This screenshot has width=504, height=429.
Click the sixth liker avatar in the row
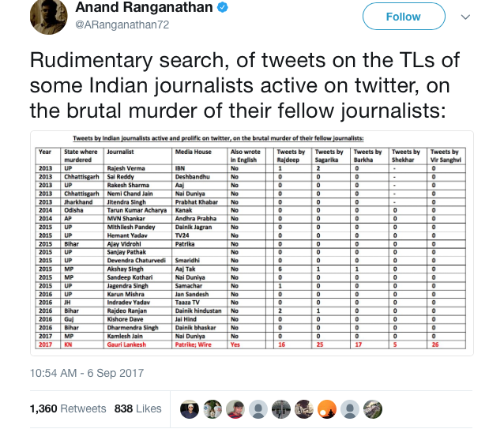(304, 408)
